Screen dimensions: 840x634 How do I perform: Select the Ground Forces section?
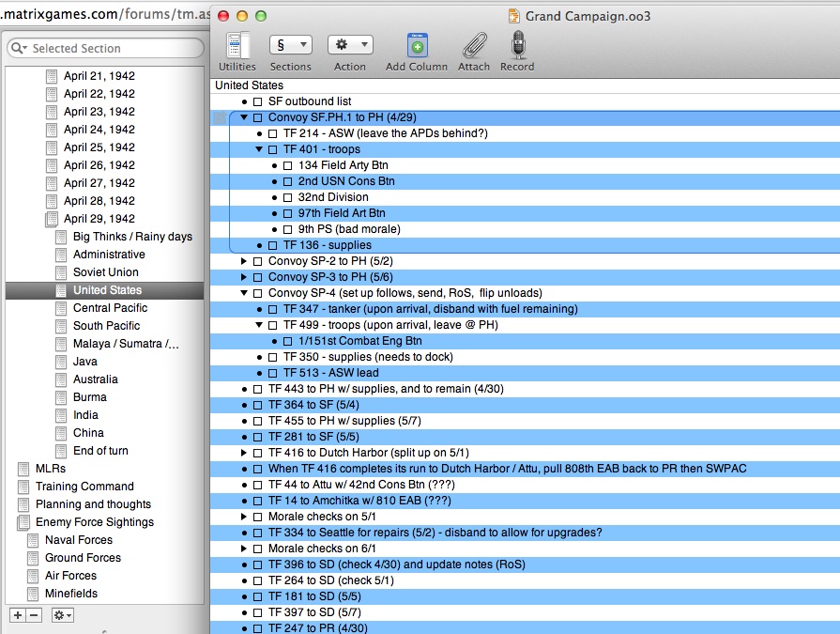click(x=83, y=558)
